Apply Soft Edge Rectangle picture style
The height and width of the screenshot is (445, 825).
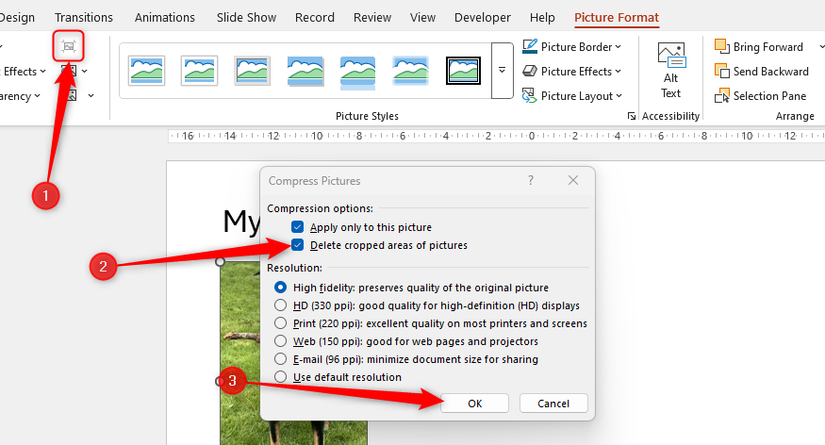pos(410,70)
